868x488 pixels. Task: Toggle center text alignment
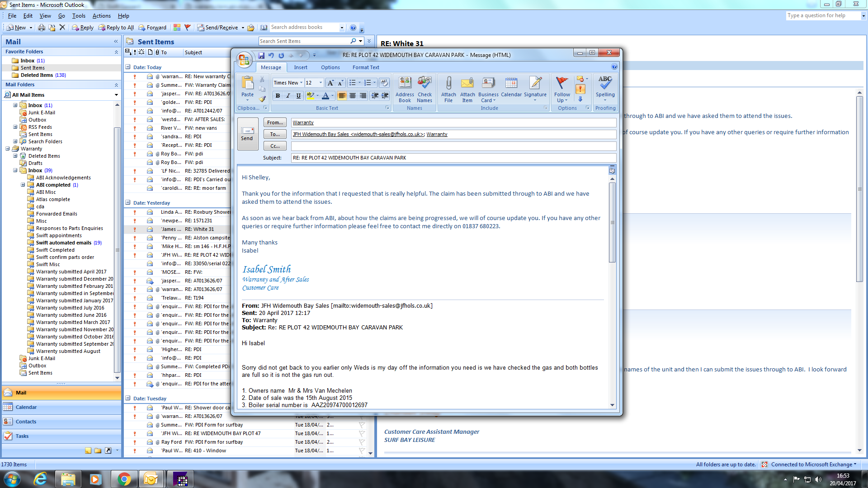(352, 96)
